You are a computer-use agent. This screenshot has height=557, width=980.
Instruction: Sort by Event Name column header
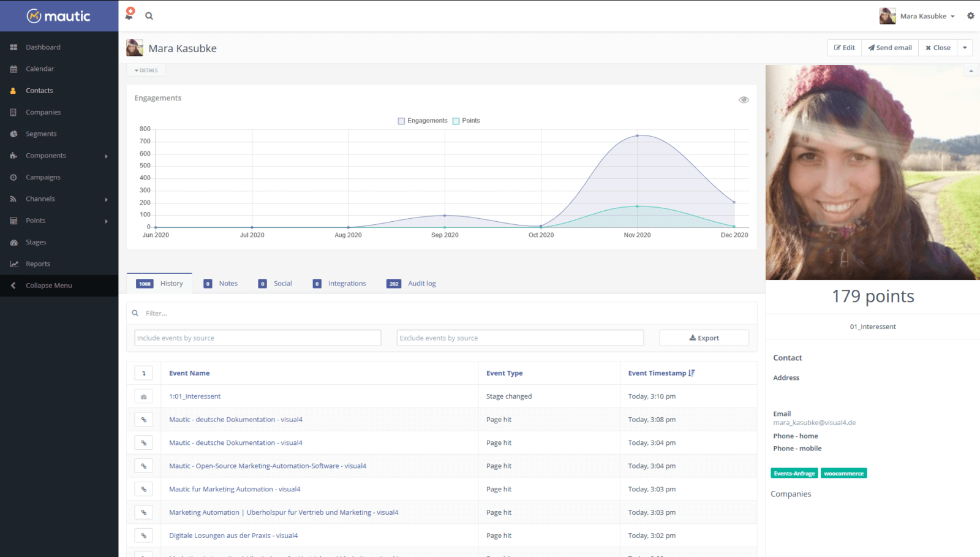pyautogui.click(x=189, y=373)
